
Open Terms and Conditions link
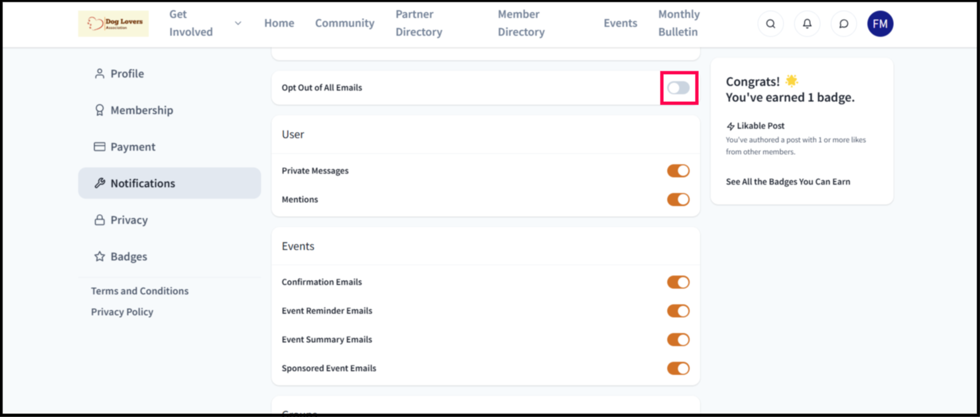140,291
